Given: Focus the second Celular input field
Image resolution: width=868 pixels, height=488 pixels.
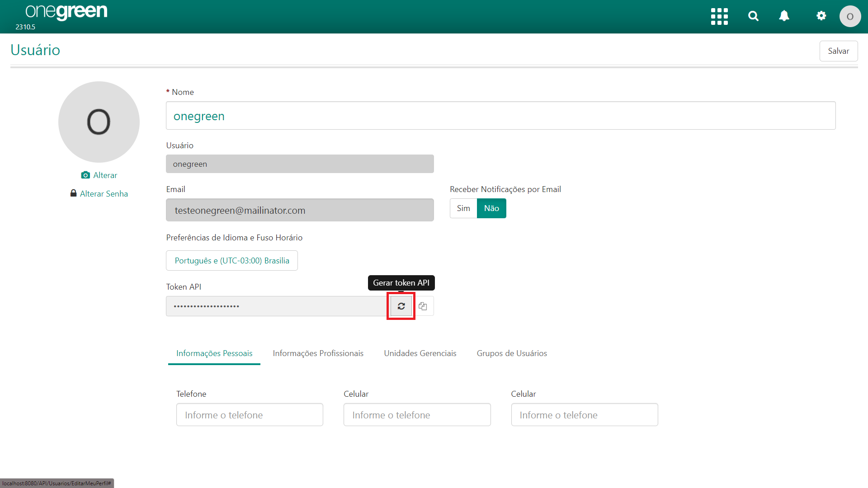Looking at the screenshot, I should click(585, 415).
